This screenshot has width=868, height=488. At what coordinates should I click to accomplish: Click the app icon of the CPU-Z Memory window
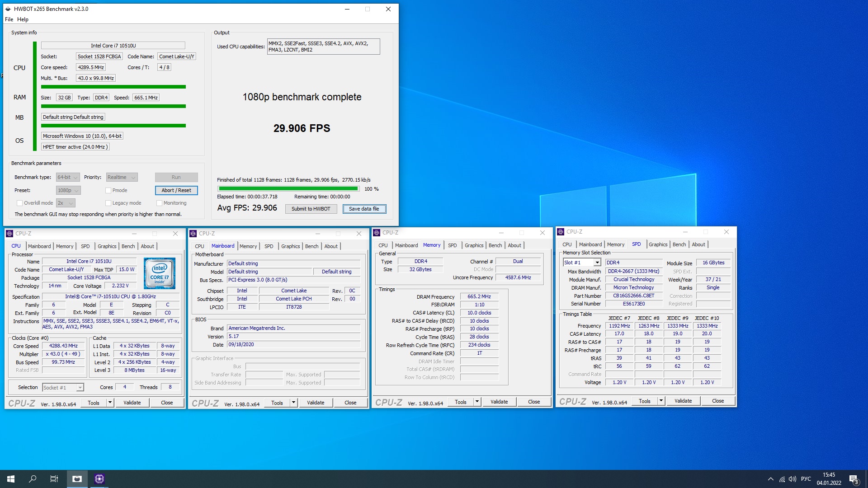click(x=377, y=233)
